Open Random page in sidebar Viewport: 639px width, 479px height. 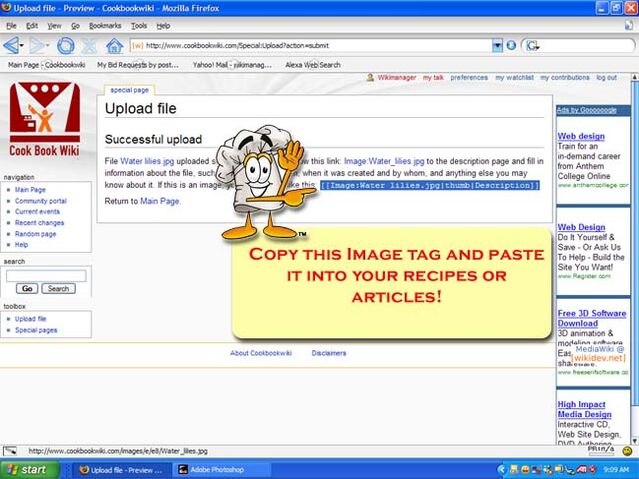[35, 234]
